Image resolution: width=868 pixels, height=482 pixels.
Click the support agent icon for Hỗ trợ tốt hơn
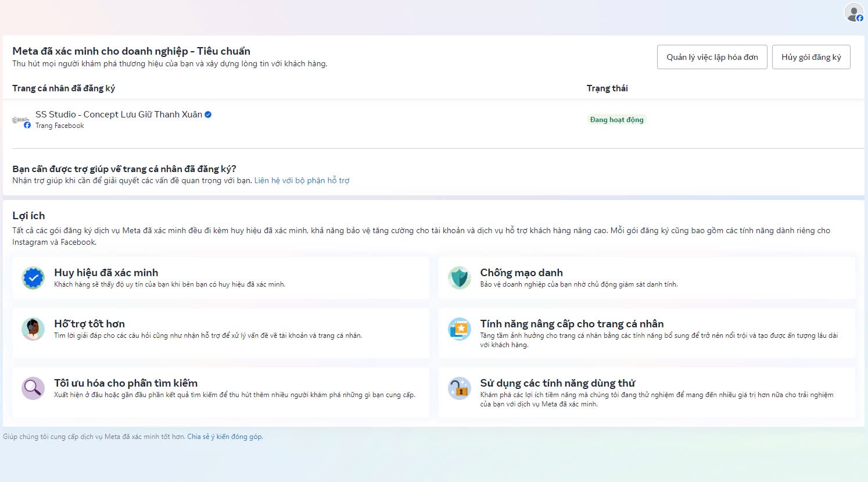33,329
